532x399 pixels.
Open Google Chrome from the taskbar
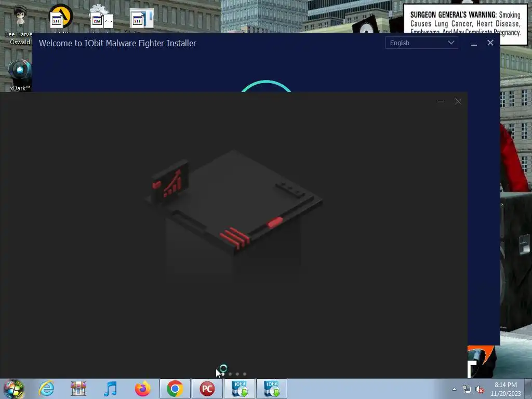point(175,389)
